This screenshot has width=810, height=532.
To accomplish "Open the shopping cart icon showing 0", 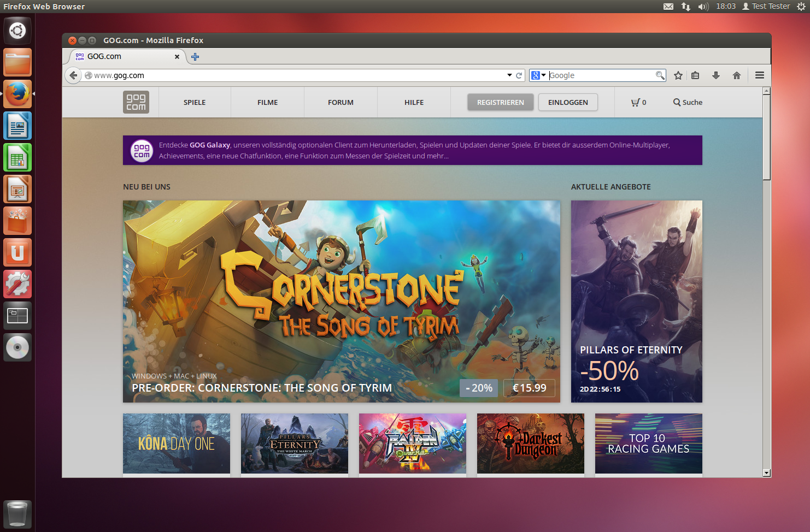I will pos(638,102).
